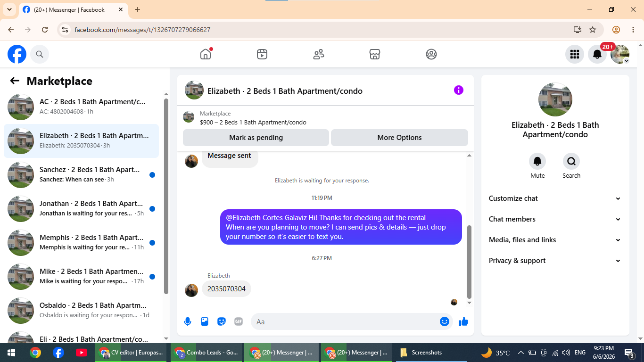Send a thumbs up like
Viewport: 644px width, 362px height.
coord(463,321)
